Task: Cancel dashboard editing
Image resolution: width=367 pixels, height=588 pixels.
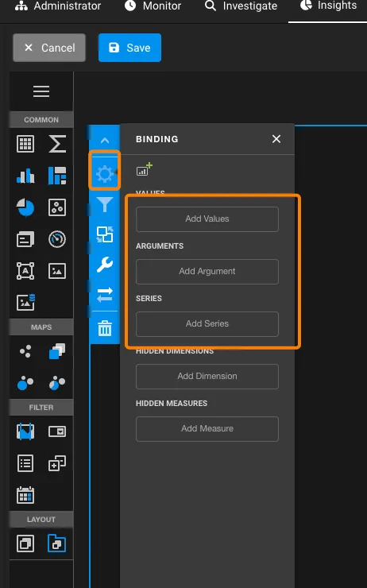Action: click(49, 48)
